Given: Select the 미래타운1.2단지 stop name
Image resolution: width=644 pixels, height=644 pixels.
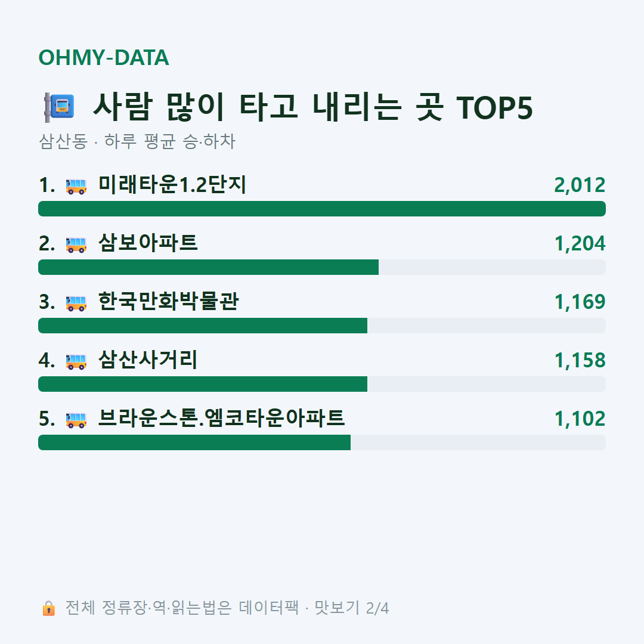Looking at the screenshot, I should click(172, 184).
